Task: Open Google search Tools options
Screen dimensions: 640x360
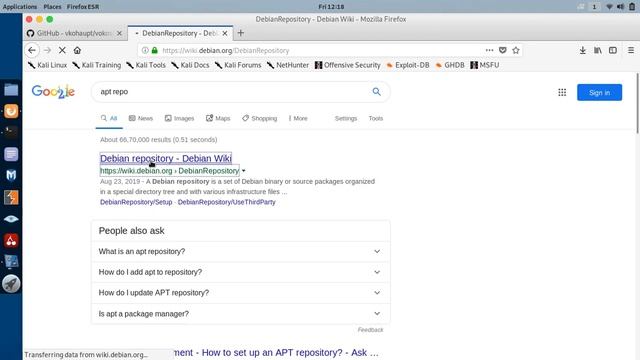Action: [x=376, y=118]
